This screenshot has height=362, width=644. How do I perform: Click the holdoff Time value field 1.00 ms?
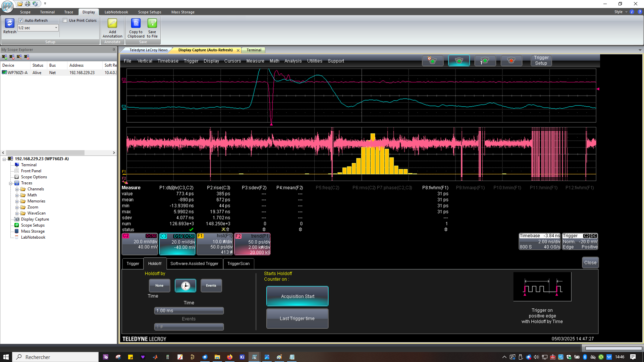coord(189,311)
